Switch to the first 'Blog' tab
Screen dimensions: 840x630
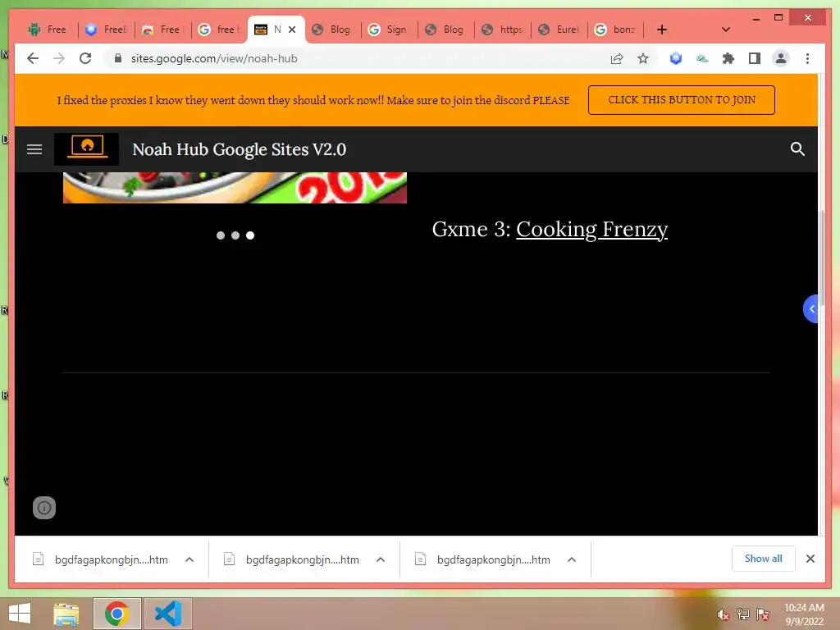[x=332, y=30]
